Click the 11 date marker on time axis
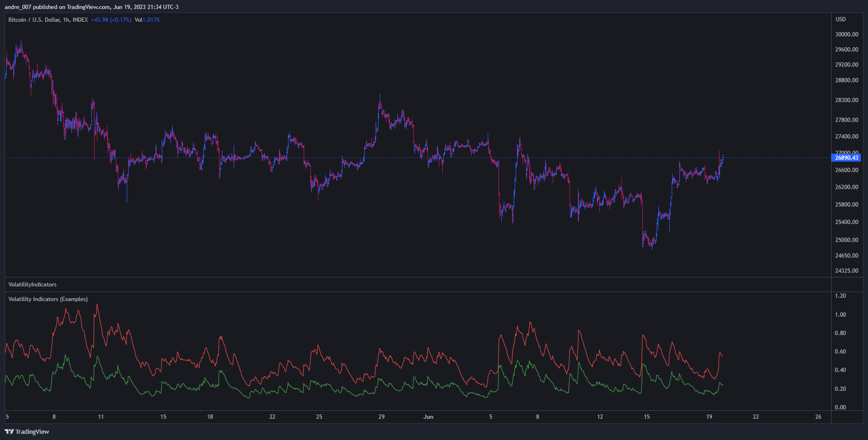 pyautogui.click(x=101, y=417)
